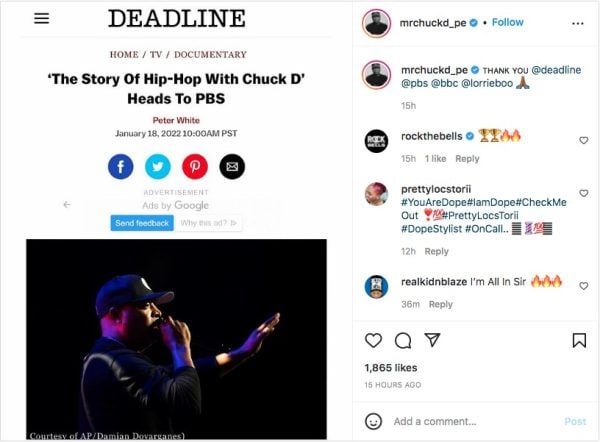This screenshot has width=600, height=442.
Task: Reply to realkidnblaze comment
Action: [440, 304]
